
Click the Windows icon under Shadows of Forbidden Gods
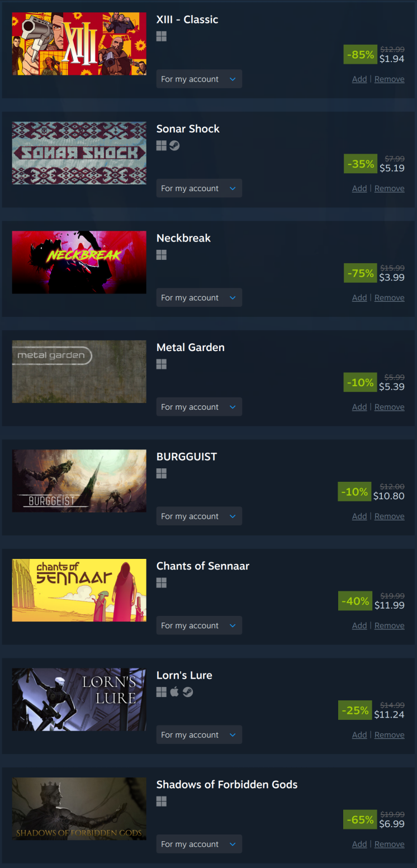(162, 801)
